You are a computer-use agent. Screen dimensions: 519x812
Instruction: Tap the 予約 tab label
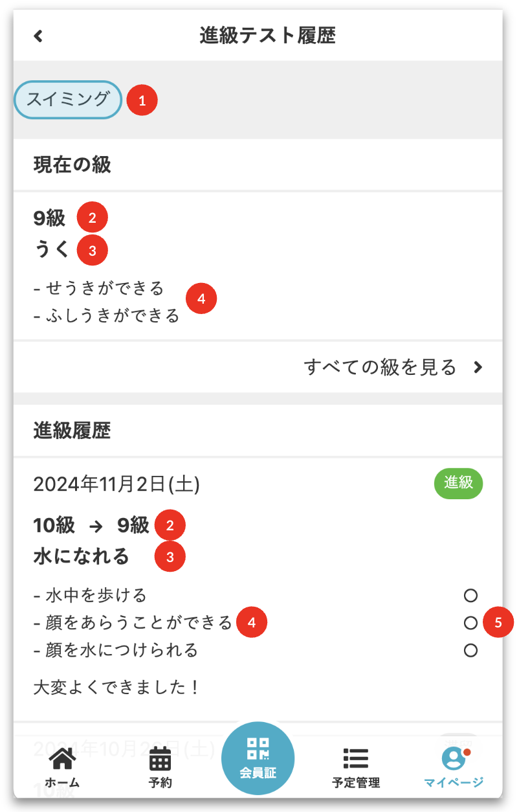[x=160, y=782]
